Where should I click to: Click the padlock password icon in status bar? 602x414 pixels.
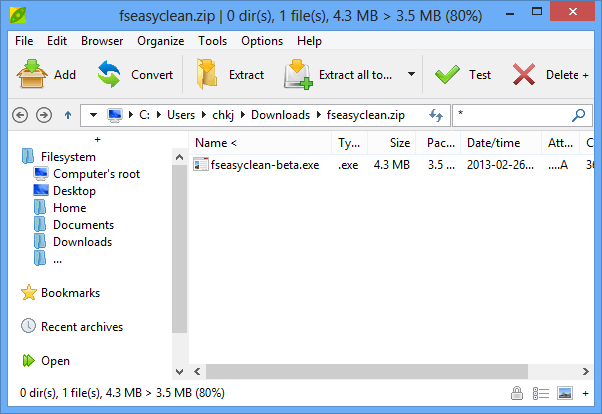point(517,393)
